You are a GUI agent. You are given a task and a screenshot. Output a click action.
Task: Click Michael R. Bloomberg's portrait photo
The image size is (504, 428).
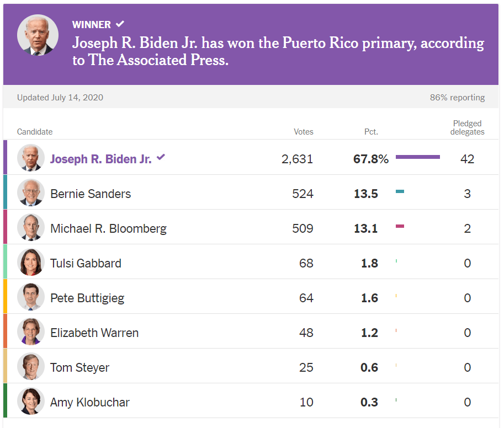[31, 228]
